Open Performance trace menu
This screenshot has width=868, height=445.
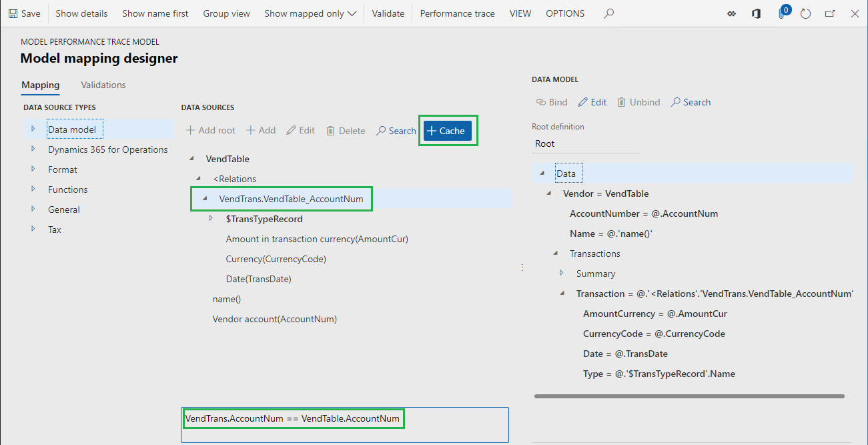click(458, 13)
